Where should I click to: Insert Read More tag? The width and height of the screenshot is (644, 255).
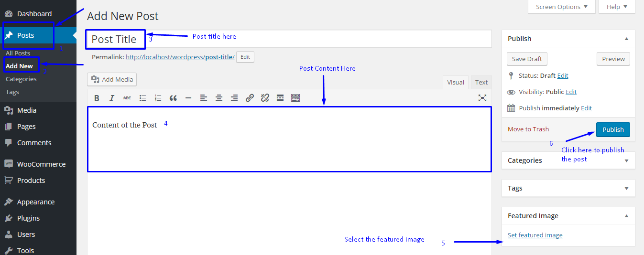tap(280, 98)
